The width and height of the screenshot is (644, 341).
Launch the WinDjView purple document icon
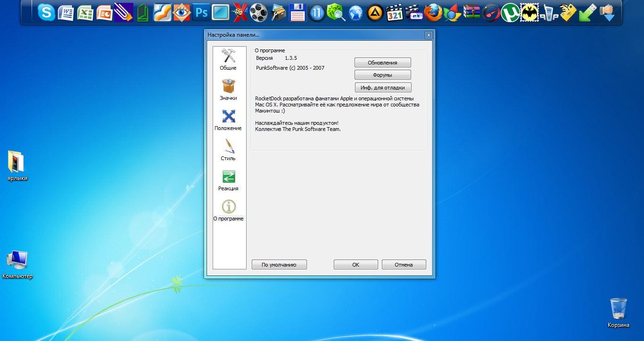[124, 13]
